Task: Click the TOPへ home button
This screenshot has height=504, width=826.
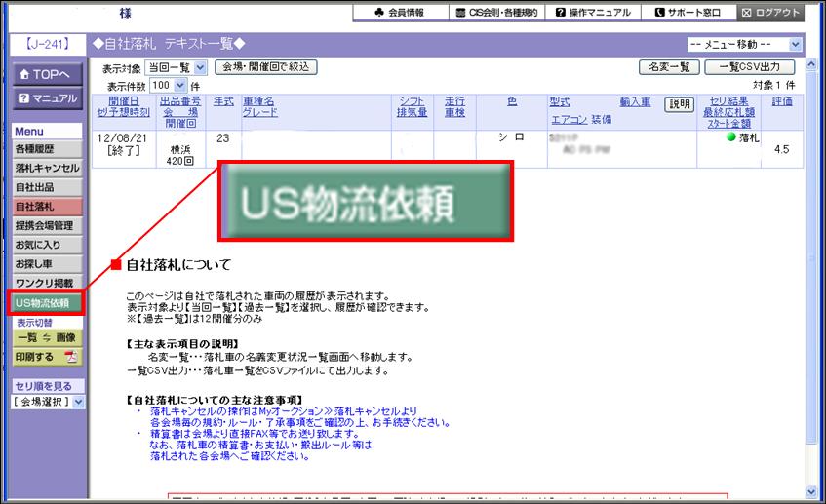Action: pyautogui.click(x=48, y=74)
